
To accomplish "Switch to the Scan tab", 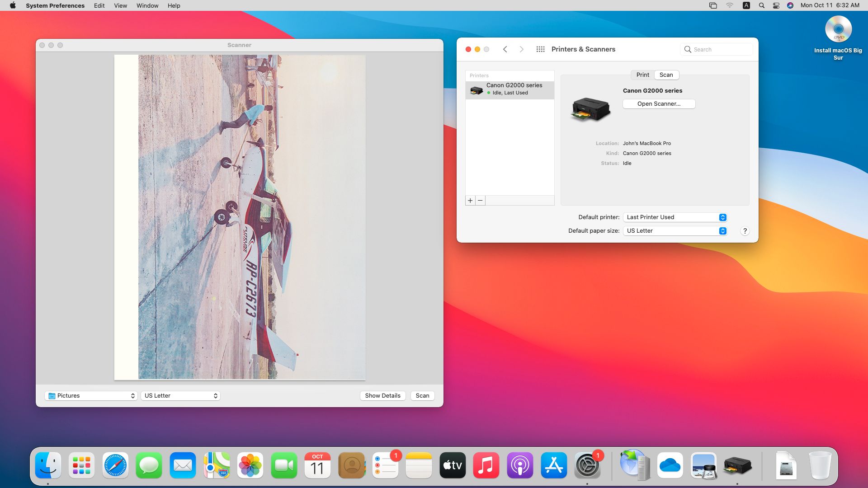I will 666,75.
